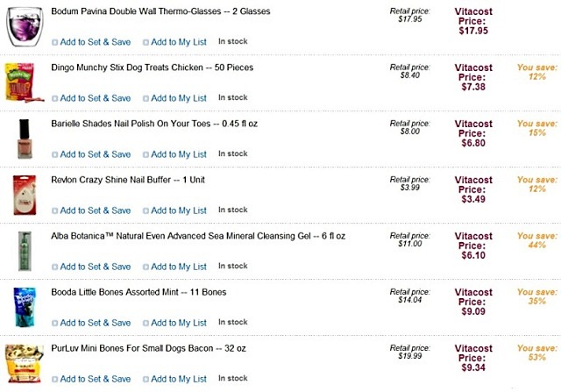The height and width of the screenshot is (392, 561).
Task: Click PurLuv Mini Bones product thumbnail
Action: pos(23,363)
